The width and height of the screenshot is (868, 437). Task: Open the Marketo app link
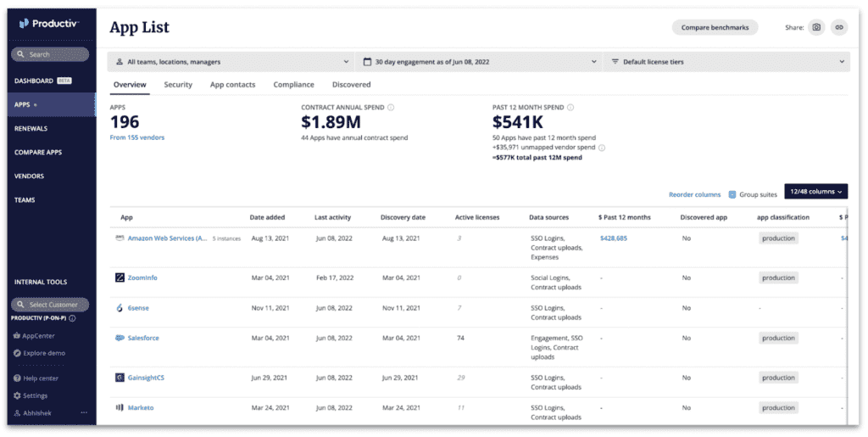click(x=141, y=407)
